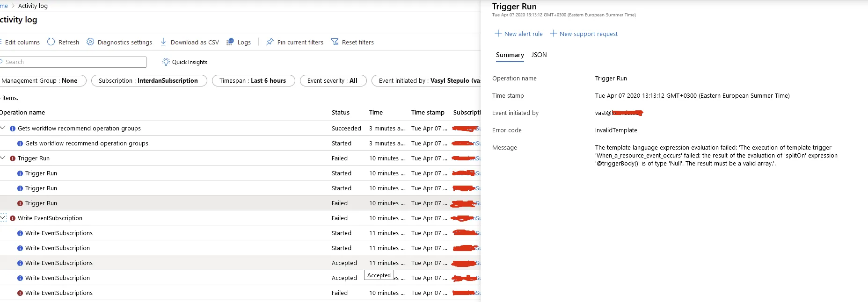Open Edit columns in the toolbar
868x302 pixels.
[x=22, y=42]
